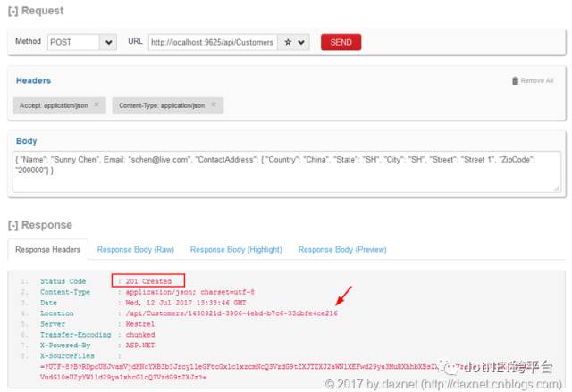This screenshot has width=572, height=392.
Task: Click inside the Body text area
Action: tap(287, 171)
